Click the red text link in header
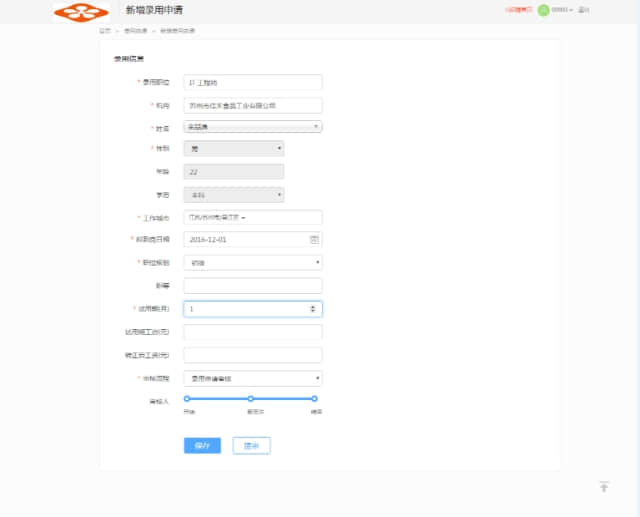The height and width of the screenshot is (517, 640). pos(518,10)
